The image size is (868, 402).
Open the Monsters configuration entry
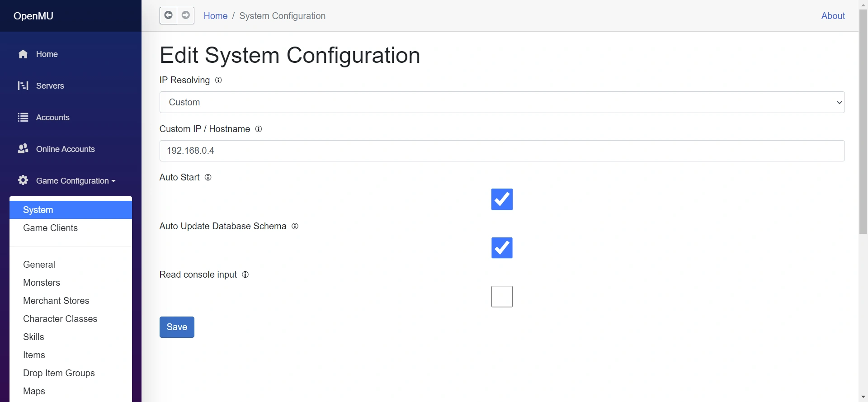[42, 283]
